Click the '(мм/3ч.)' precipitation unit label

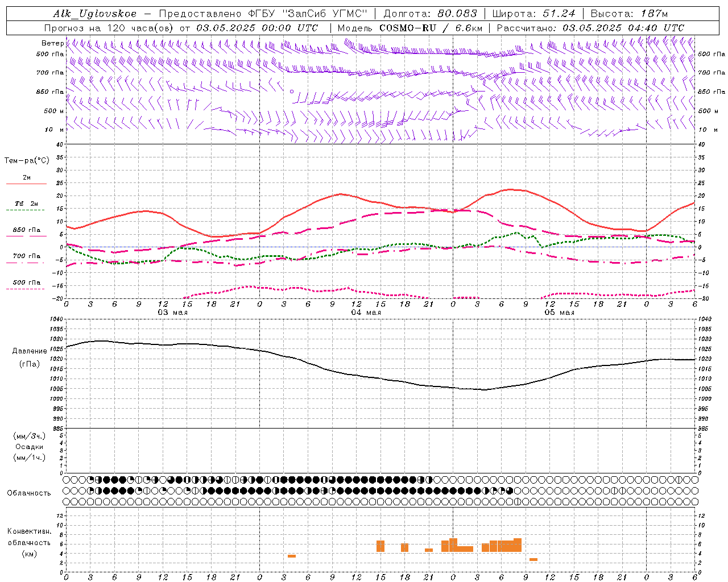(30, 436)
